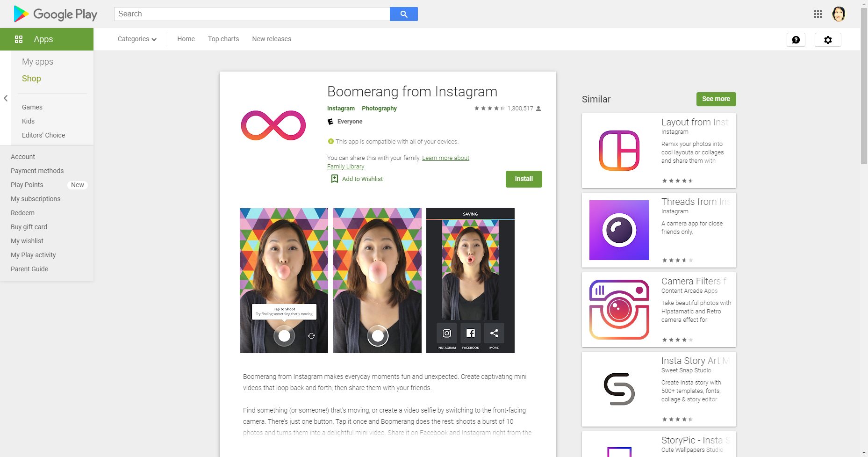
Task: Click the StoryPic - Insta title
Action: click(696, 440)
